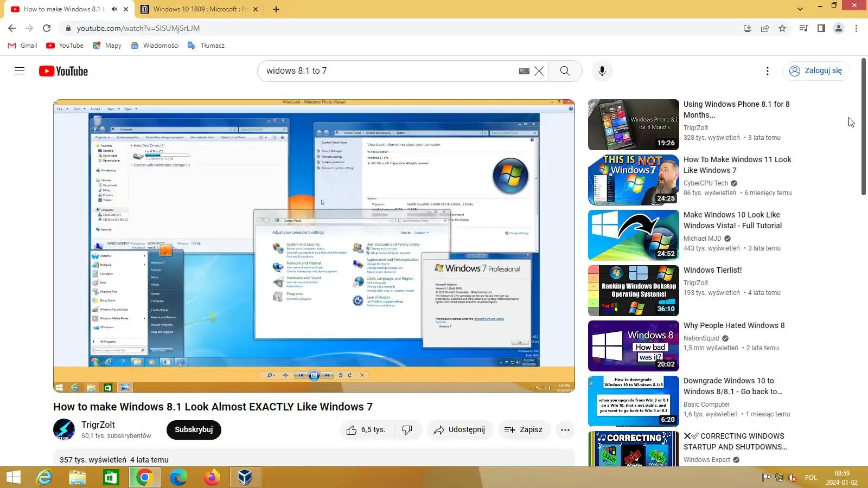Open the YouTube guide hamburger menu
Viewport: 868px width, 488px height.
(20, 71)
